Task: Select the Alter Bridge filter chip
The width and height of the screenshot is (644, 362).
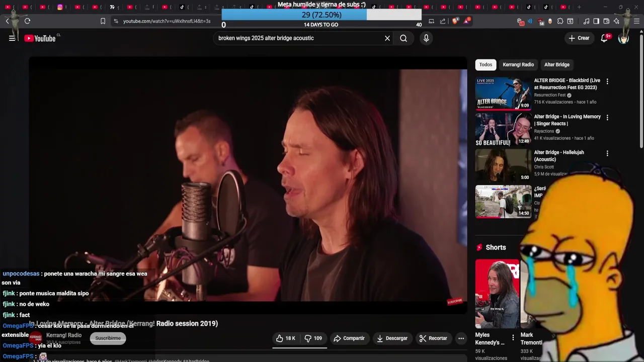Action: [556, 64]
